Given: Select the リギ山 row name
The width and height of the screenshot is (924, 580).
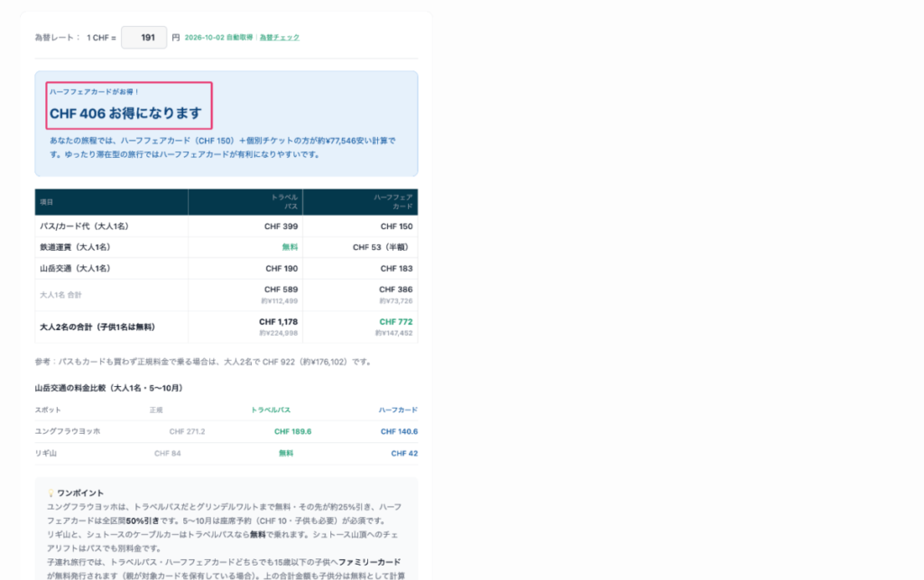Looking at the screenshot, I should point(46,454).
